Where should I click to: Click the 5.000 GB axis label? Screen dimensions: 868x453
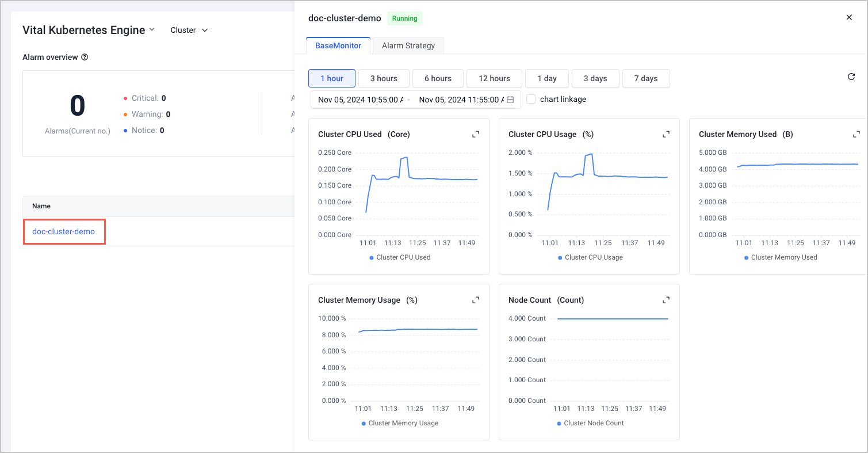713,153
